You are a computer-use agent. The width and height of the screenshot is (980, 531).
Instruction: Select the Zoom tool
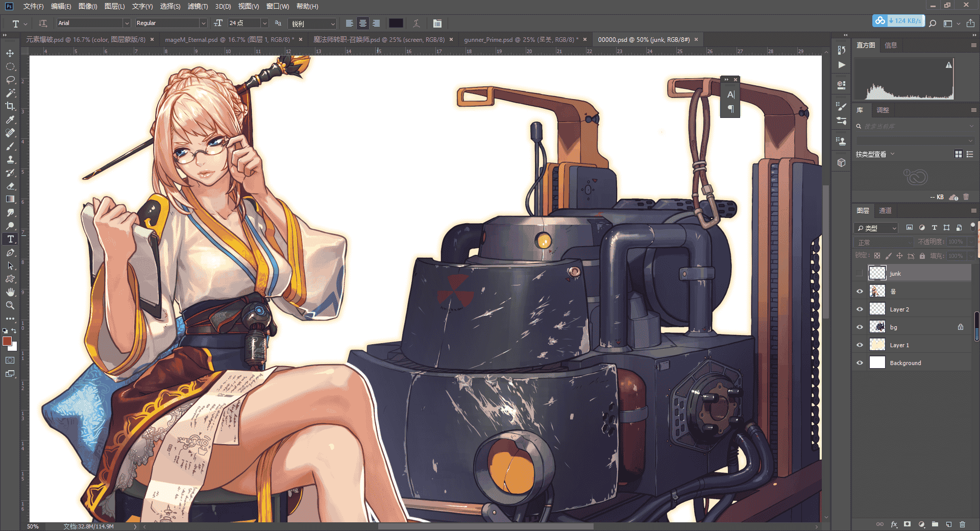point(10,305)
